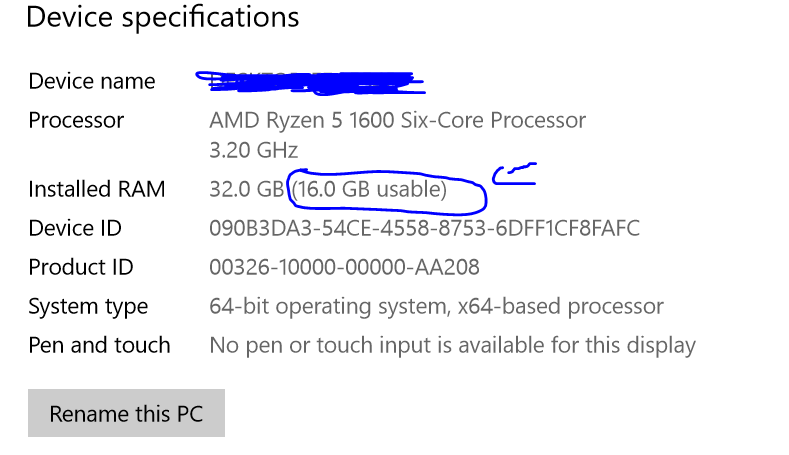
Task: Select the Device ID label
Action: 75,228
